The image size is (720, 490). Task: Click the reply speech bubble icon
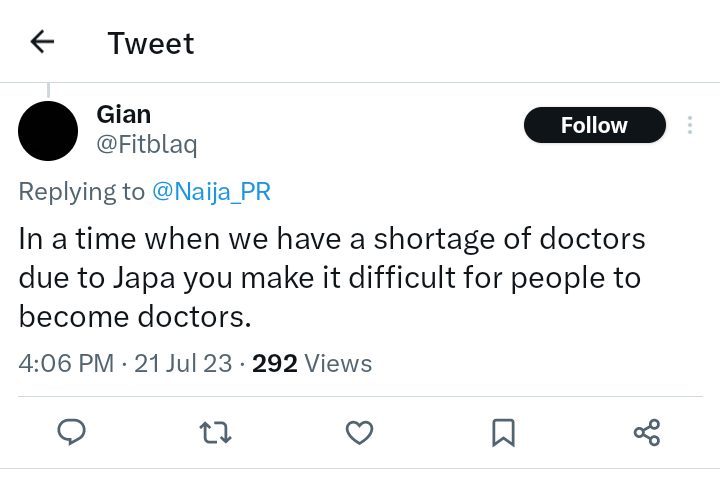[x=71, y=432]
